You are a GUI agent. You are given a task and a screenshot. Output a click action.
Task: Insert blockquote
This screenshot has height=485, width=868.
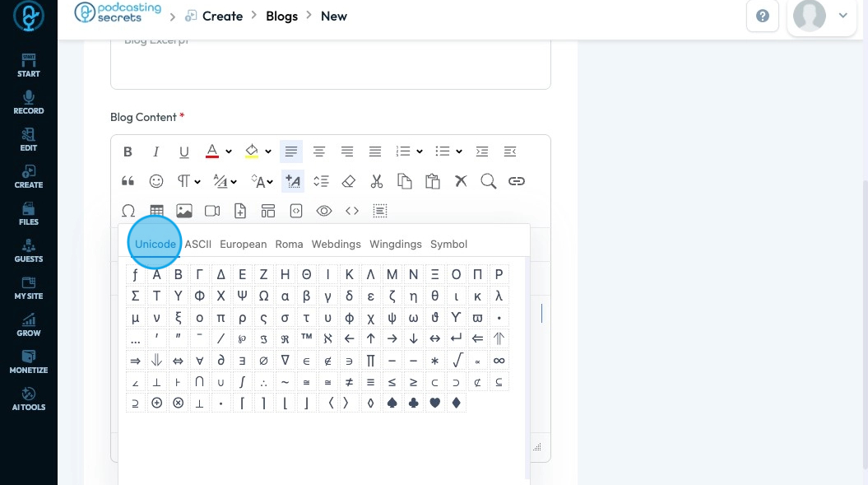point(128,181)
